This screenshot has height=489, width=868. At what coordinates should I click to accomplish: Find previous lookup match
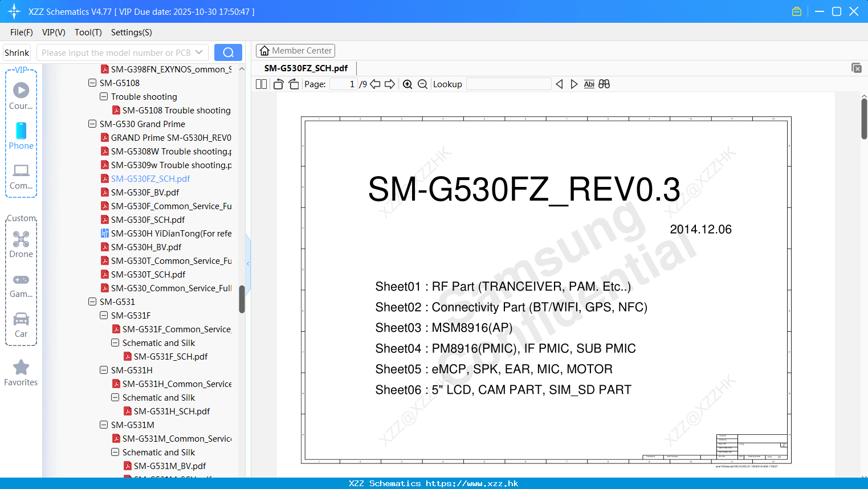pos(559,84)
